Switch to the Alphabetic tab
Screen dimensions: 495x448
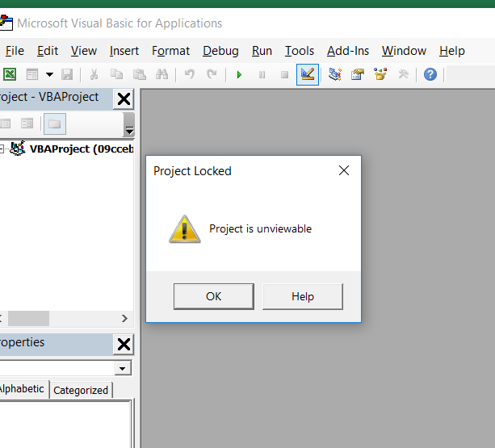(x=22, y=389)
